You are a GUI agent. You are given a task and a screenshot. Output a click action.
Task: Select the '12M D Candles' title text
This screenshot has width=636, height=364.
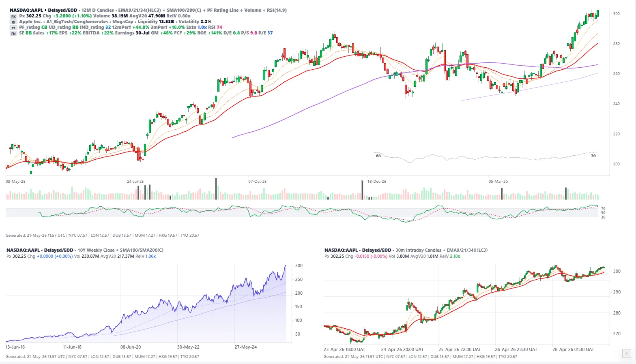click(x=98, y=10)
